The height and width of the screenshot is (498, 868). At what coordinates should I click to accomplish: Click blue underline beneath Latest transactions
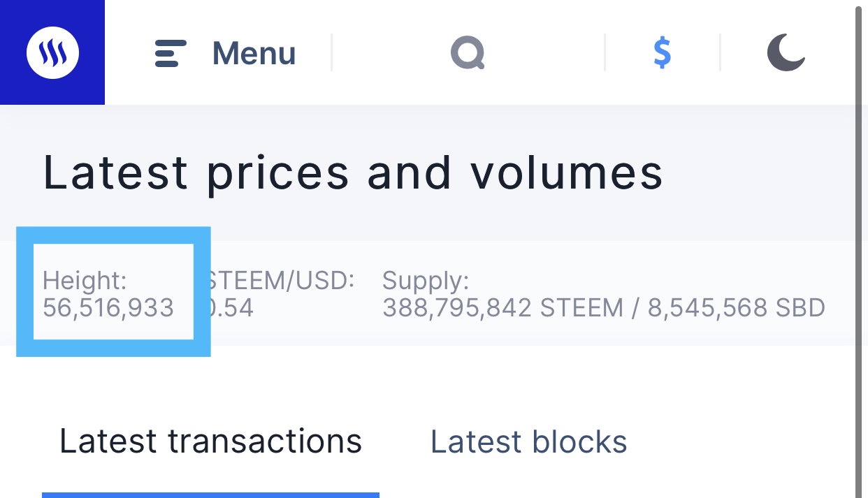tap(210, 495)
